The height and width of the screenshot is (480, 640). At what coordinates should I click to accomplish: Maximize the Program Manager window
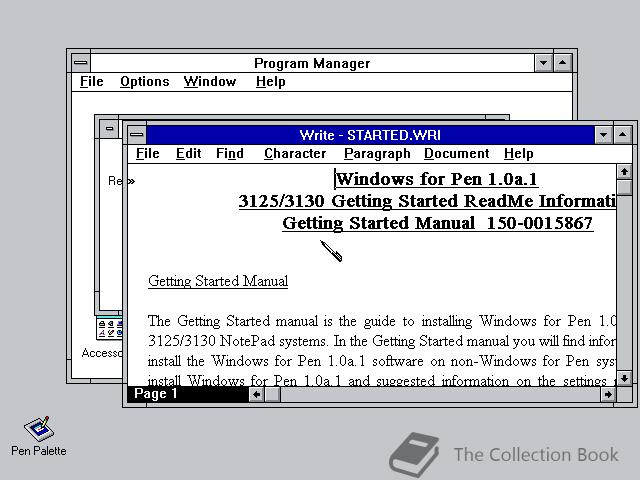coord(562,63)
